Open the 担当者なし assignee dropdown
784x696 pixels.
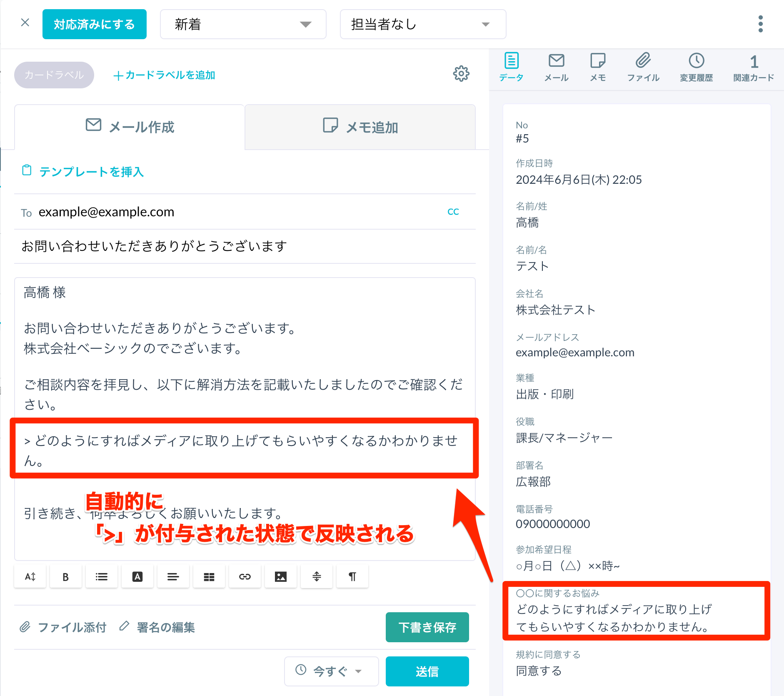tap(423, 24)
